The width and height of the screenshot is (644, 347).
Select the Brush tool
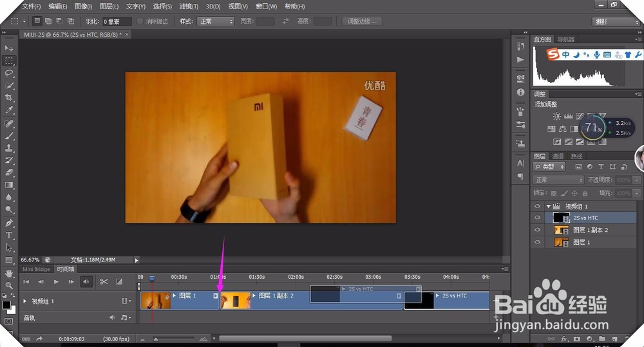tap(8, 135)
